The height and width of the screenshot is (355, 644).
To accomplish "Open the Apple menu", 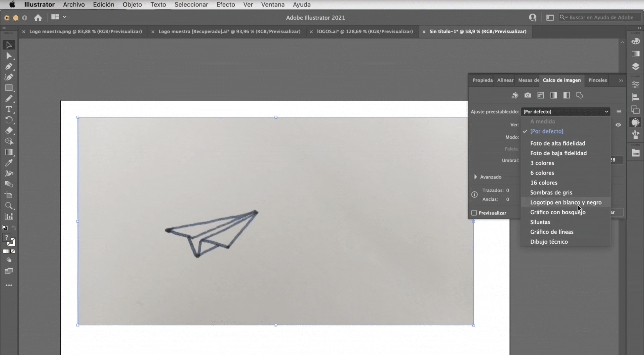I will pyautogui.click(x=12, y=5).
